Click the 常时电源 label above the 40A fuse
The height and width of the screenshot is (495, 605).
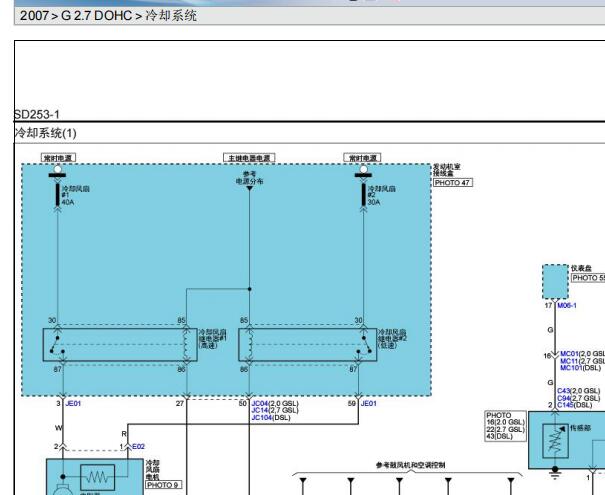click(58, 158)
